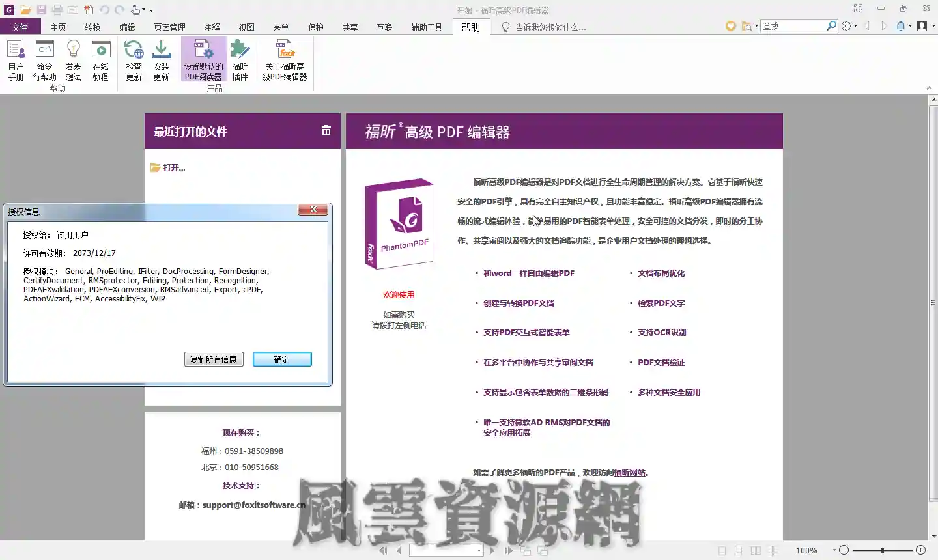Click the magnifier in the Find box
The image size is (938, 560).
point(831,26)
